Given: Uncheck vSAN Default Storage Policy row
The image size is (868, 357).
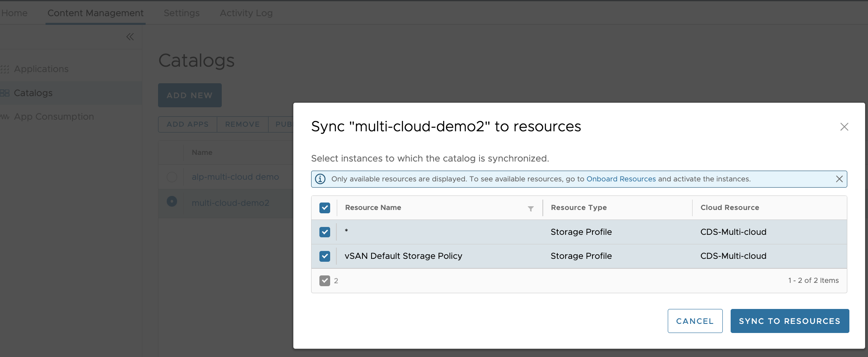Looking at the screenshot, I should (325, 256).
